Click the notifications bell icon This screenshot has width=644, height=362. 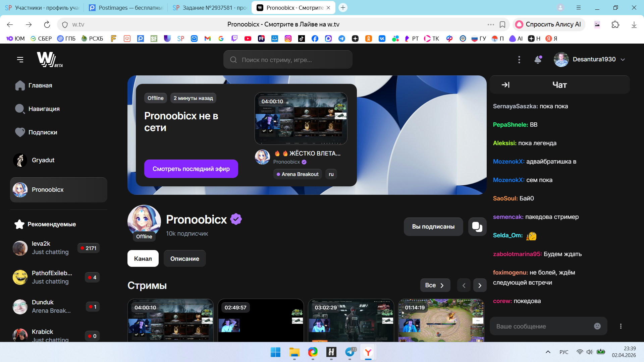[538, 60]
